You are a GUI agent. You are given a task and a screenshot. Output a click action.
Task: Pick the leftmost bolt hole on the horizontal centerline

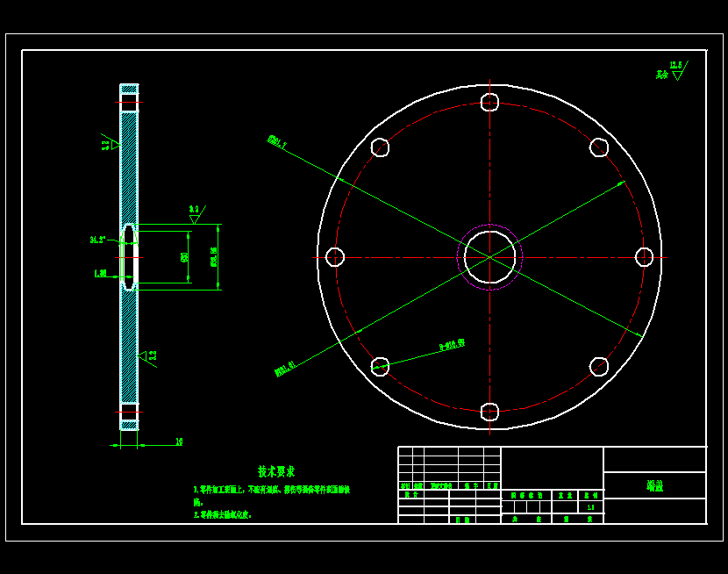[335, 257]
